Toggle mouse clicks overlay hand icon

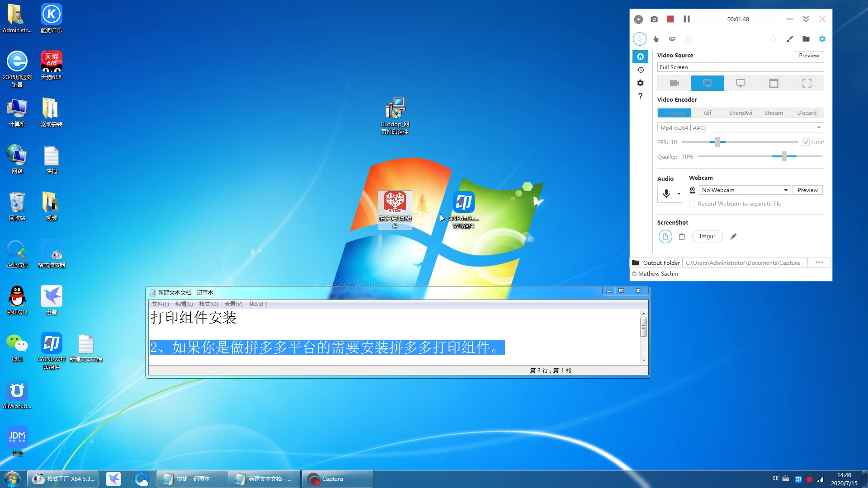pyautogui.click(x=656, y=39)
